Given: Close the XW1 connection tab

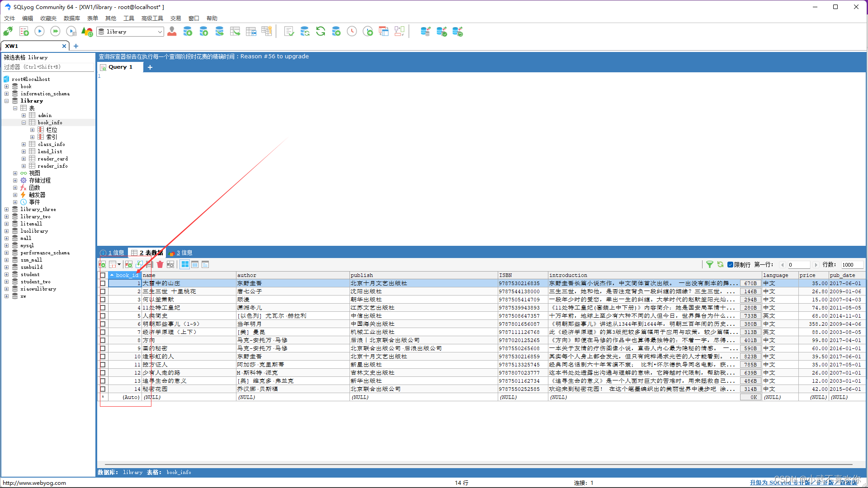Looking at the screenshot, I should coord(64,46).
